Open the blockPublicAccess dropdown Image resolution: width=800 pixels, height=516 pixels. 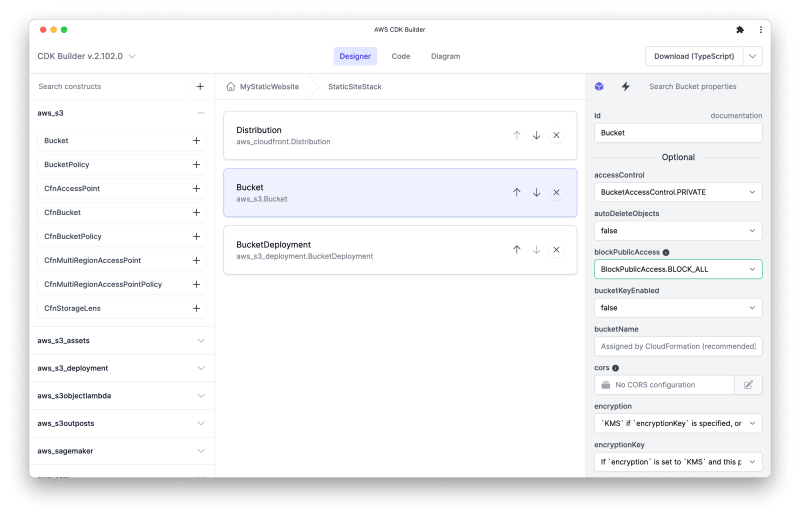click(678, 269)
